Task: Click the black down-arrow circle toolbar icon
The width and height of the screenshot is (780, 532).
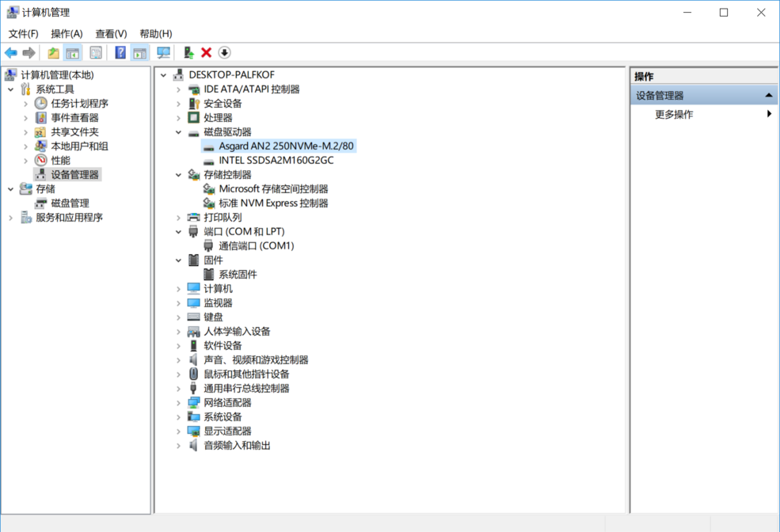Action: [224, 53]
